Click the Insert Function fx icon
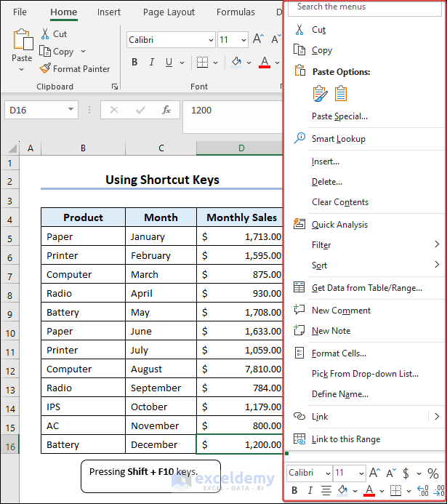 [x=166, y=110]
